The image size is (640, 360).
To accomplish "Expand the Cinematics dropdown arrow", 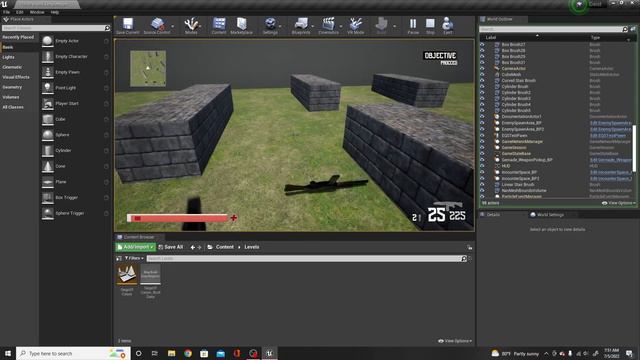I will pyautogui.click(x=341, y=27).
